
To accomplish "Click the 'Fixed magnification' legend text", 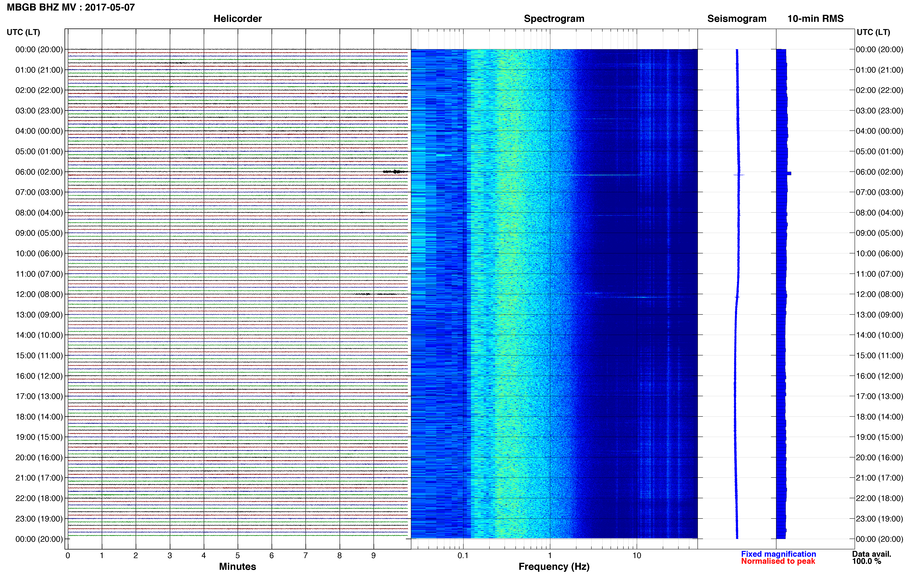I will tap(778, 554).
